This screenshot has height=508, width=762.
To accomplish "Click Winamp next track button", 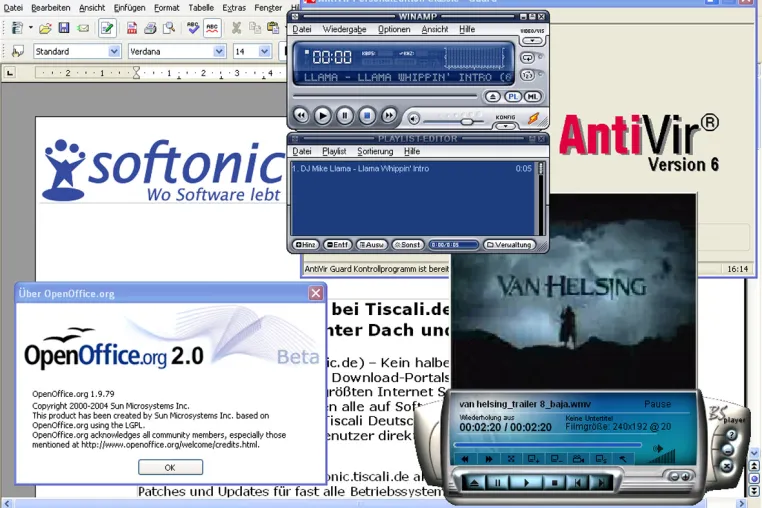I will tap(389, 116).
